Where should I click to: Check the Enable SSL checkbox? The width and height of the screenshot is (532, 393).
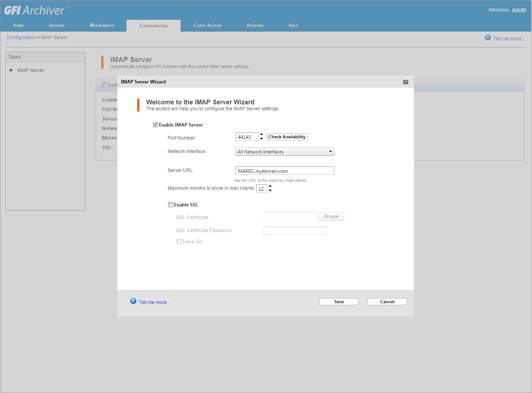tap(170, 205)
